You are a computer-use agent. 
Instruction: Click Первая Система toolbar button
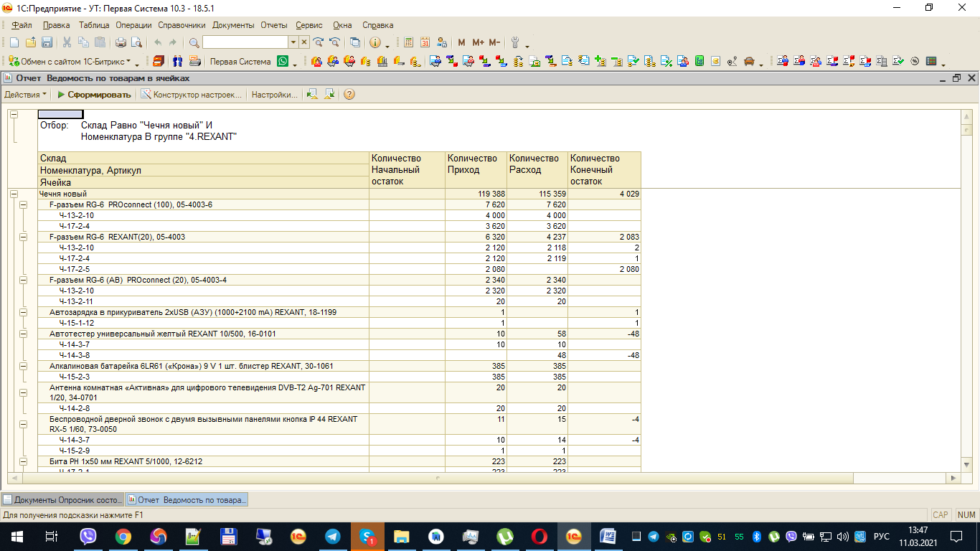pos(240,62)
